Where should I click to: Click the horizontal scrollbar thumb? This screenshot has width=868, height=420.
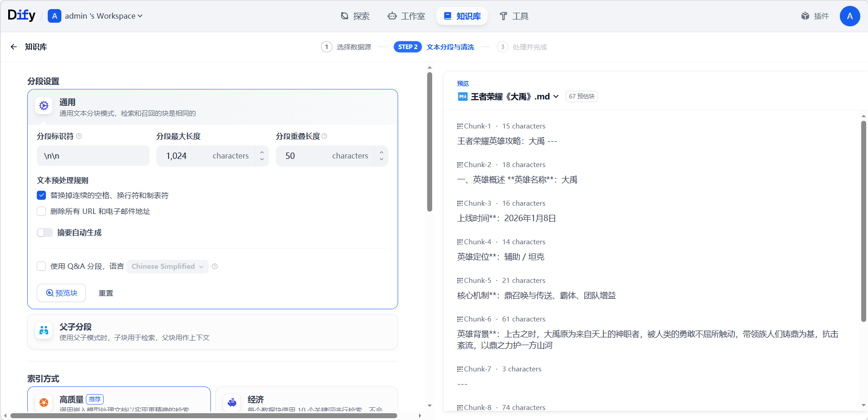(204, 415)
